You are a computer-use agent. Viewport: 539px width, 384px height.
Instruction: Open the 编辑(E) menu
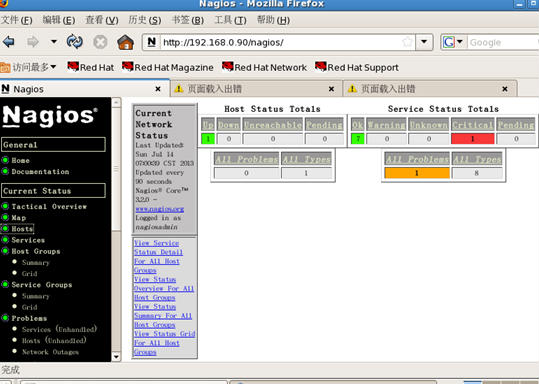tap(59, 20)
